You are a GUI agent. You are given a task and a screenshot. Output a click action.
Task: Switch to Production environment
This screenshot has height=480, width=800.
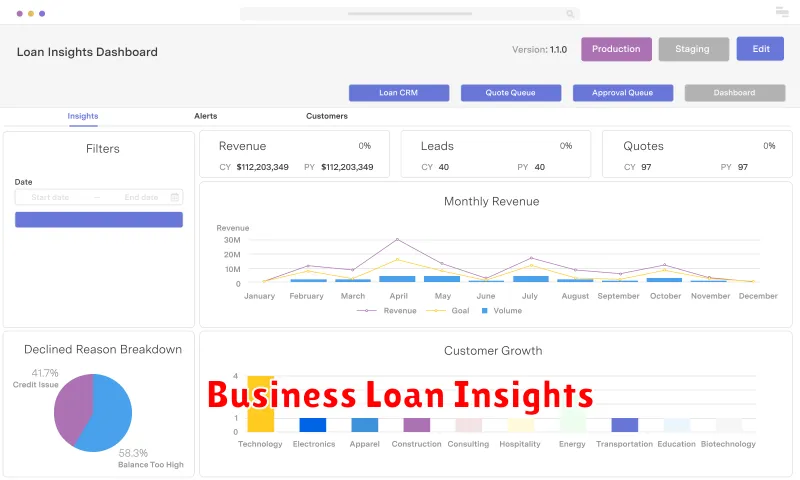coord(616,49)
